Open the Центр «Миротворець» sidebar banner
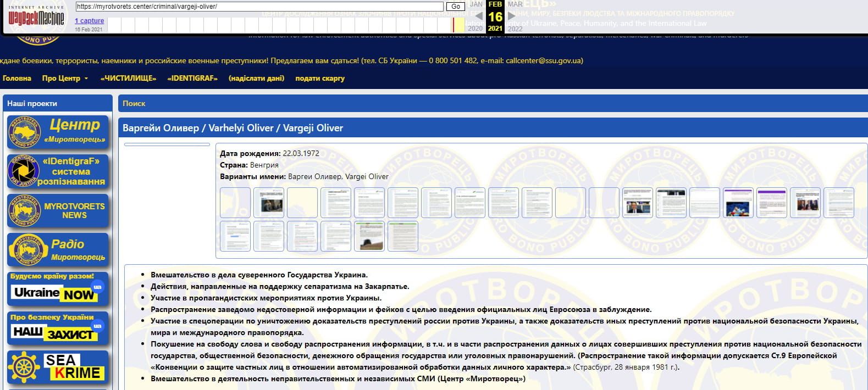 (58, 132)
